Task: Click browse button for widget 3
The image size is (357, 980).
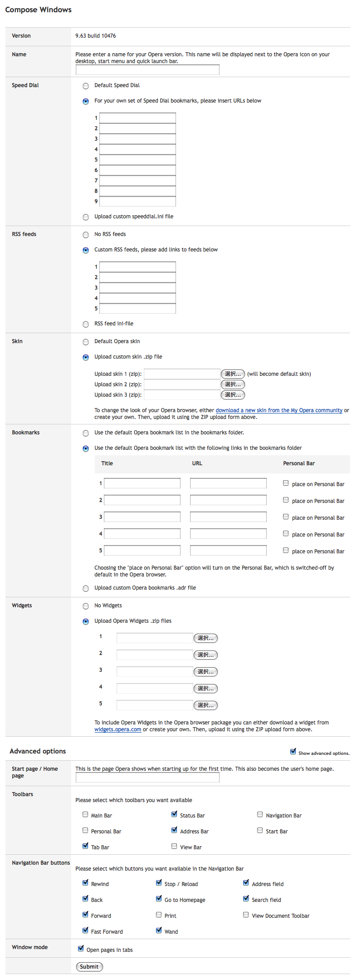Action: [x=205, y=672]
